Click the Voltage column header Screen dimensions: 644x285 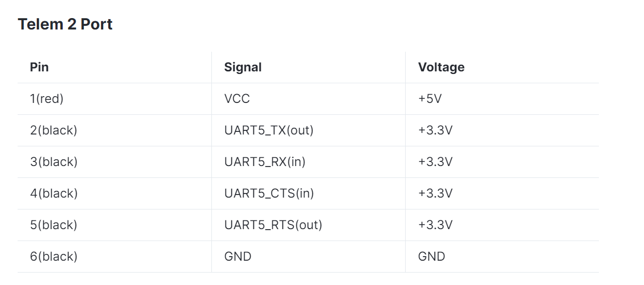(x=441, y=67)
